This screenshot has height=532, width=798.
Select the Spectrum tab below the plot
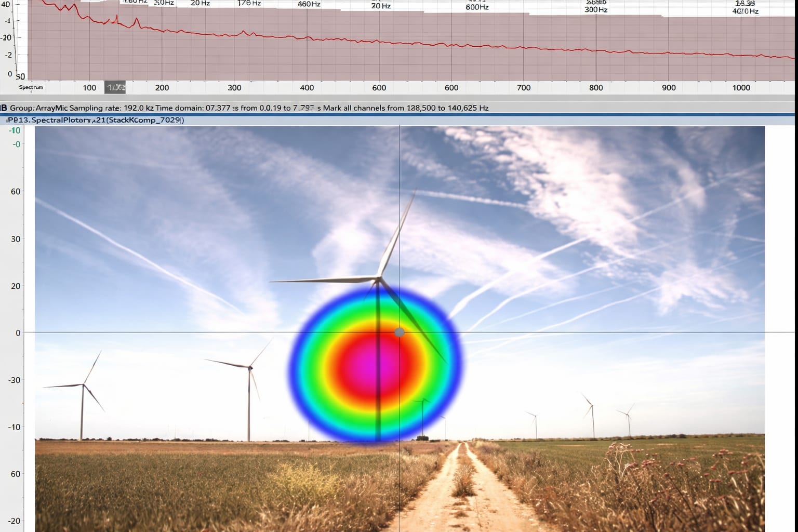coord(32,87)
